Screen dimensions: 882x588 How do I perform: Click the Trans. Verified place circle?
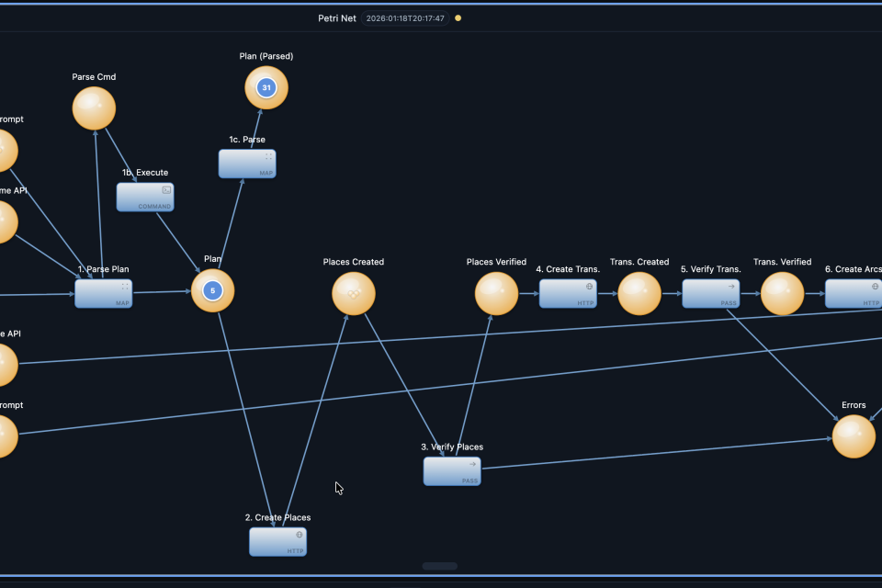click(x=782, y=293)
